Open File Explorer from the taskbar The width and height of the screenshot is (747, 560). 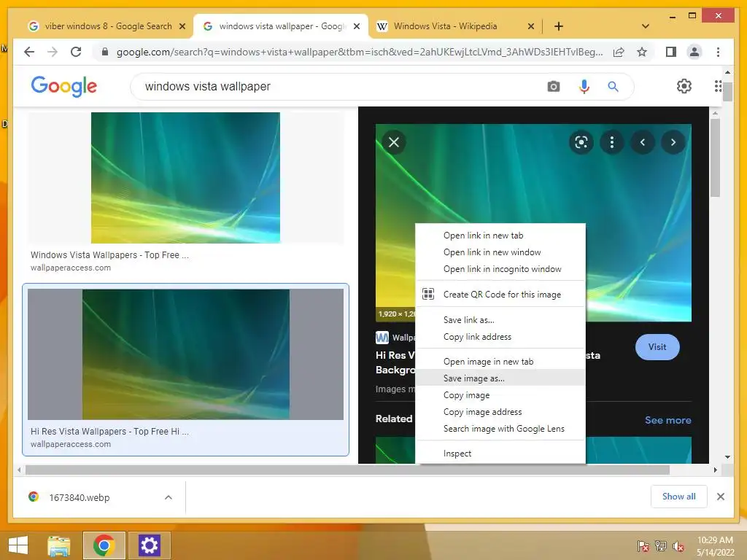click(x=59, y=545)
